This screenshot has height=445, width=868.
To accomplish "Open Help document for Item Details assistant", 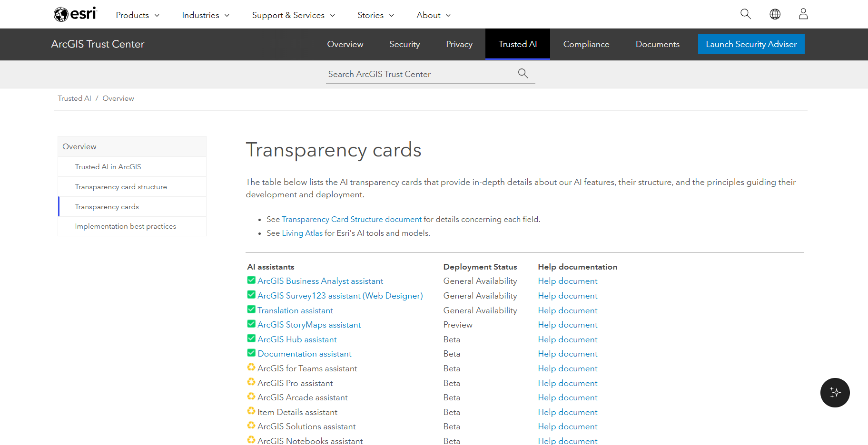I will click(568, 412).
